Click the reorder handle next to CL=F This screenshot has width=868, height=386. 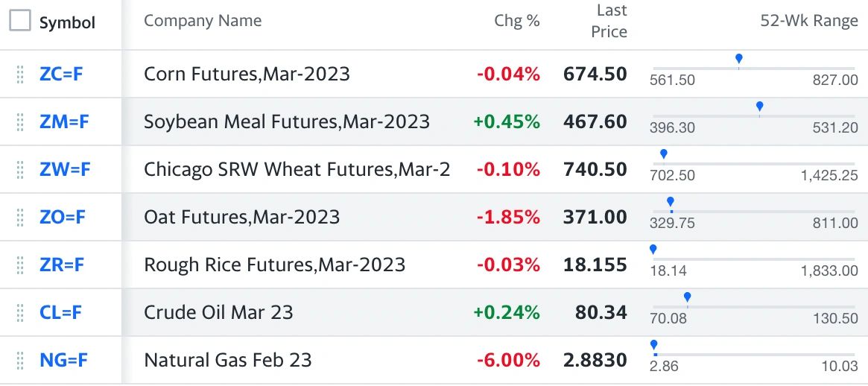20,312
